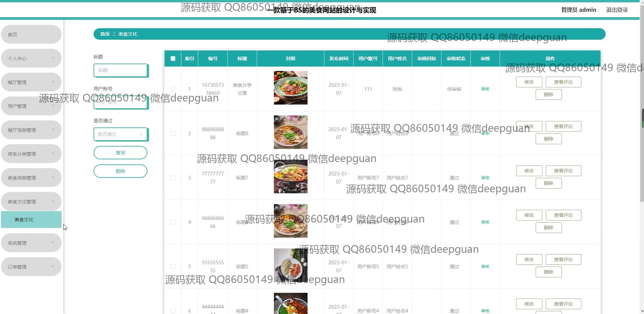Click 审核 link for 标题5 row
The height and width of the screenshot is (314, 644).
[485, 267]
